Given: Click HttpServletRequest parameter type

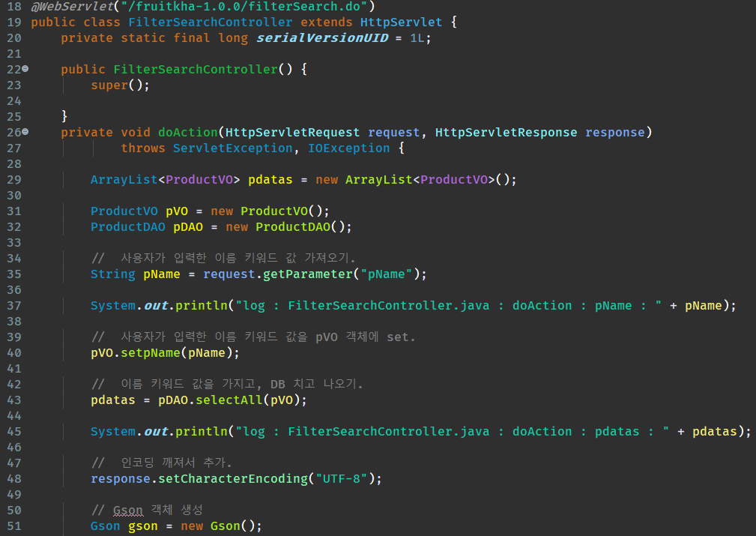Looking at the screenshot, I should (293, 132).
